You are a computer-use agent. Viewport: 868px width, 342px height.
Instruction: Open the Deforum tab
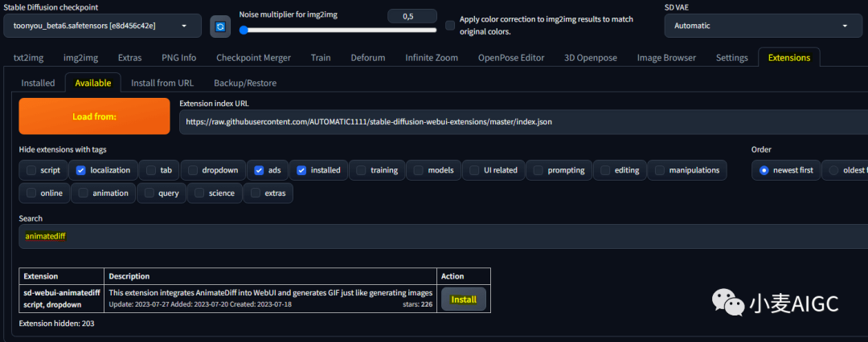pos(368,58)
